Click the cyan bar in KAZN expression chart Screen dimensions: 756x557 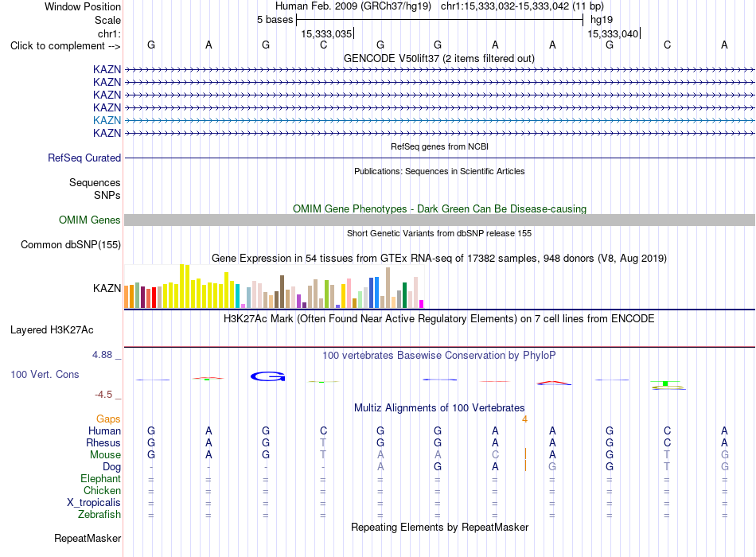[x=238, y=297]
